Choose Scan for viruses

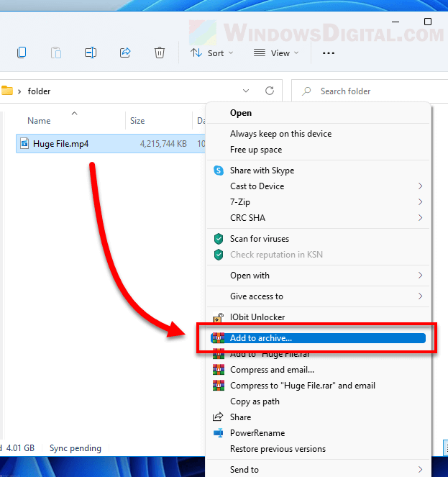[318, 239]
